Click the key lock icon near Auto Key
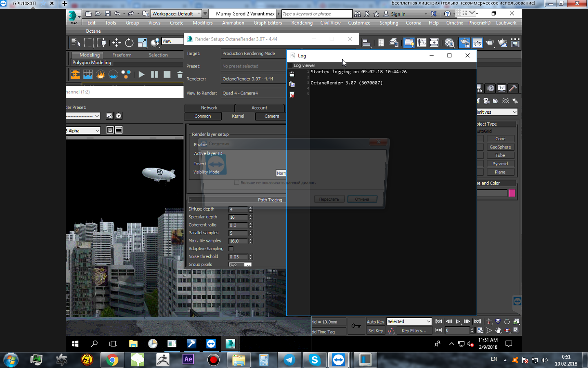 [356, 326]
